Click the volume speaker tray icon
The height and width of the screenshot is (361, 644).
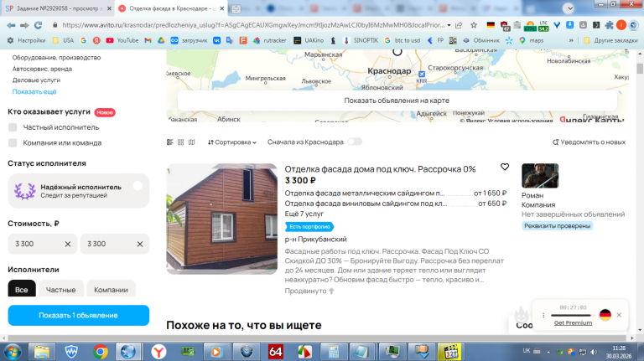coord(594,352)
